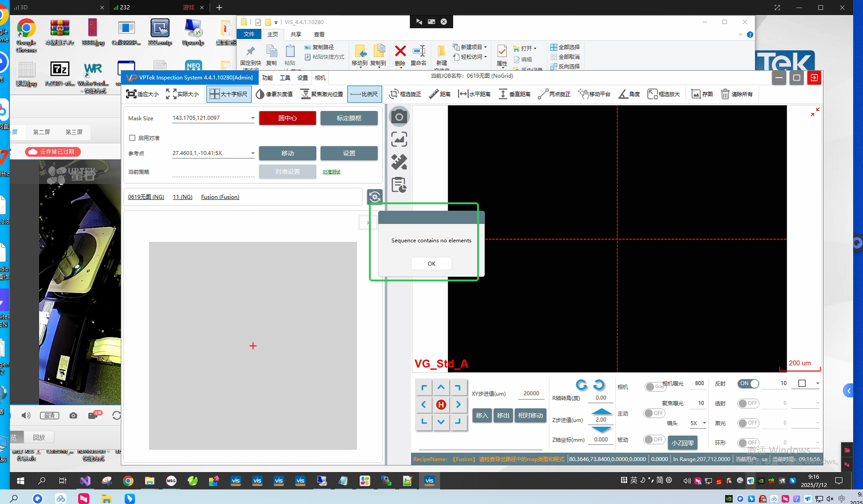Enable the 启用对准 checkbox
The height and width of the screenshot is (504, 863).
132,138
